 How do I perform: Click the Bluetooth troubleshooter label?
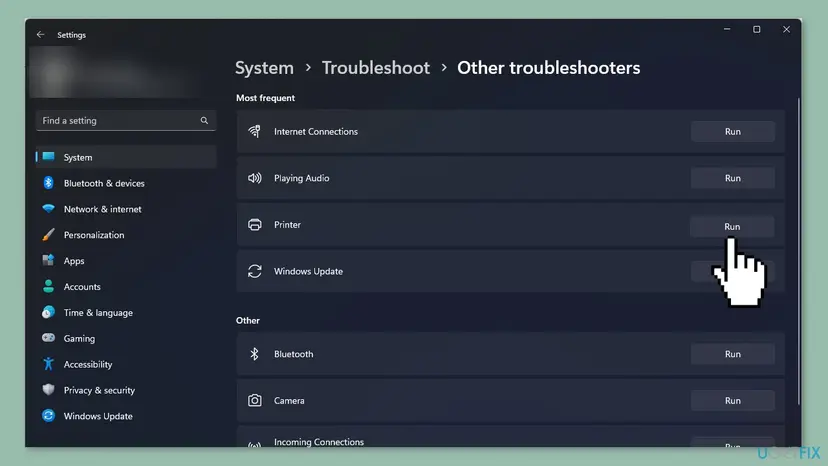[x=294, y=354]
